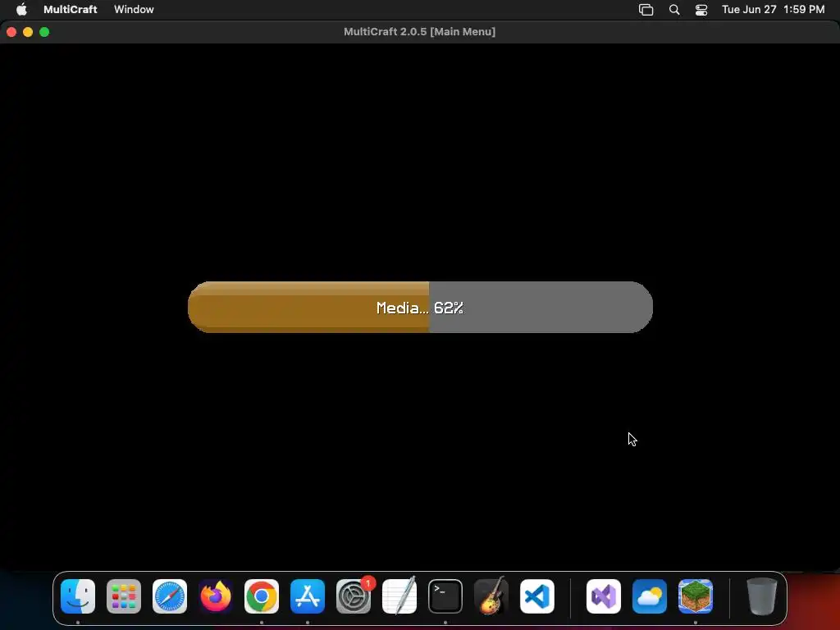
Task: Open the Weather app in dock
Action: click(650, 596)
